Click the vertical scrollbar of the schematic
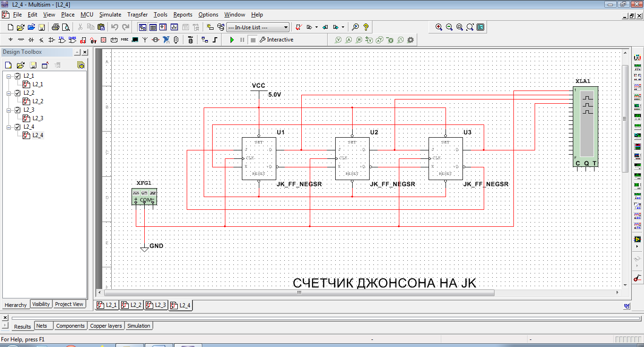644x347 pixels. click(625, 118)
